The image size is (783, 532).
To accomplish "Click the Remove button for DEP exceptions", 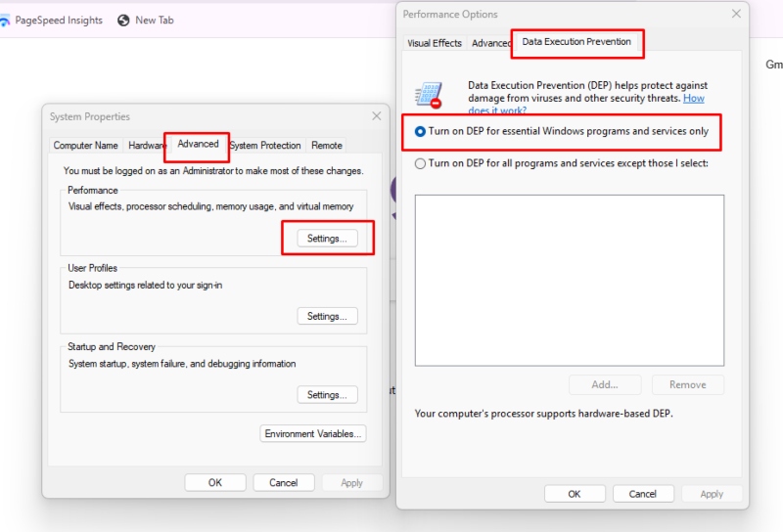I will [688, 384].
